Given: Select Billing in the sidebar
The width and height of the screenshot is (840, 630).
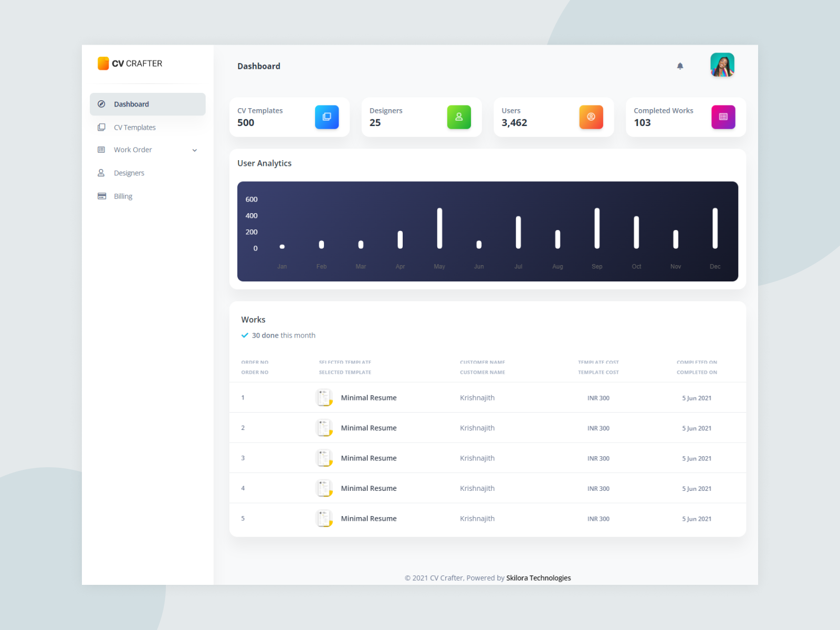Looking at the screenshot, I should pos(123,196).
